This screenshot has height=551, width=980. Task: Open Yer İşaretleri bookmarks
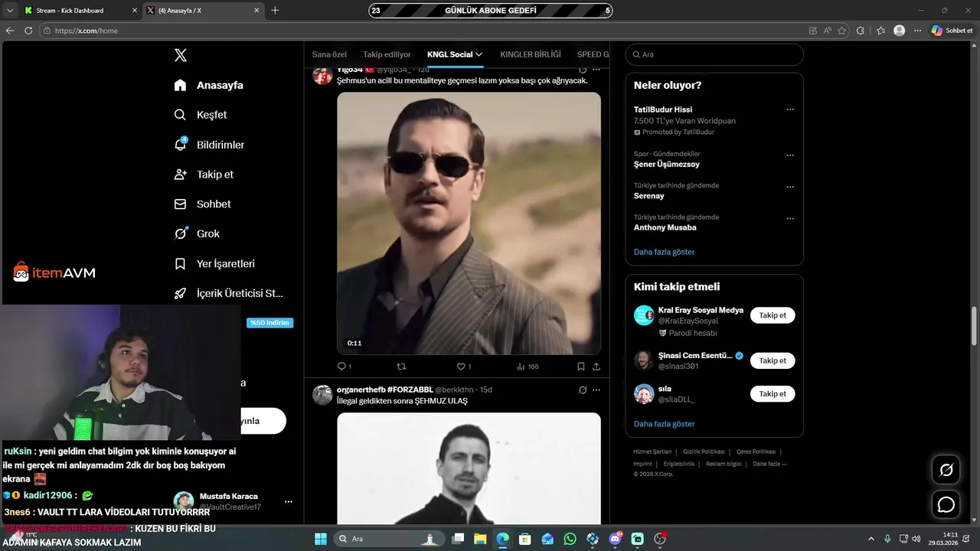pos(214,263)
